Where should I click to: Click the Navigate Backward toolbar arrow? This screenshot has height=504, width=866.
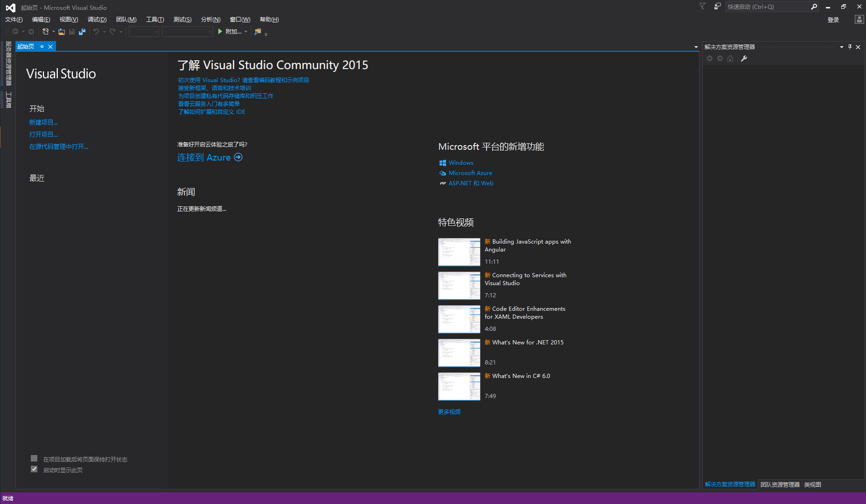tap(15, 32)
